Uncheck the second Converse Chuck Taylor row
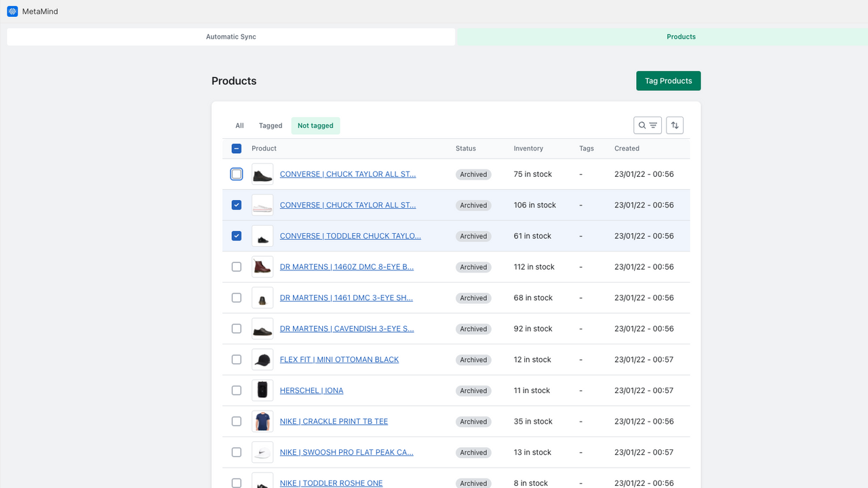868x488 pixels. [x=236, y=205]
